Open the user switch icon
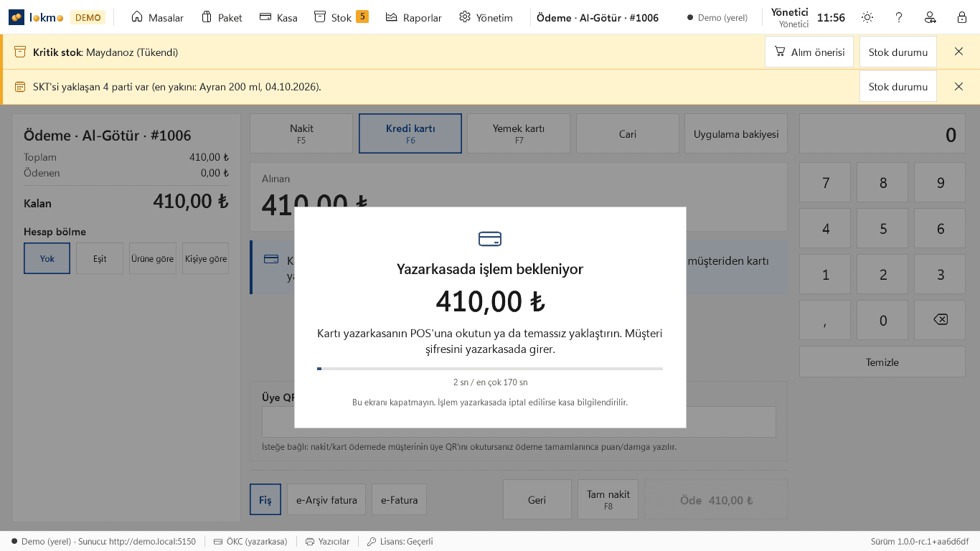 click(x=930, y=17)
